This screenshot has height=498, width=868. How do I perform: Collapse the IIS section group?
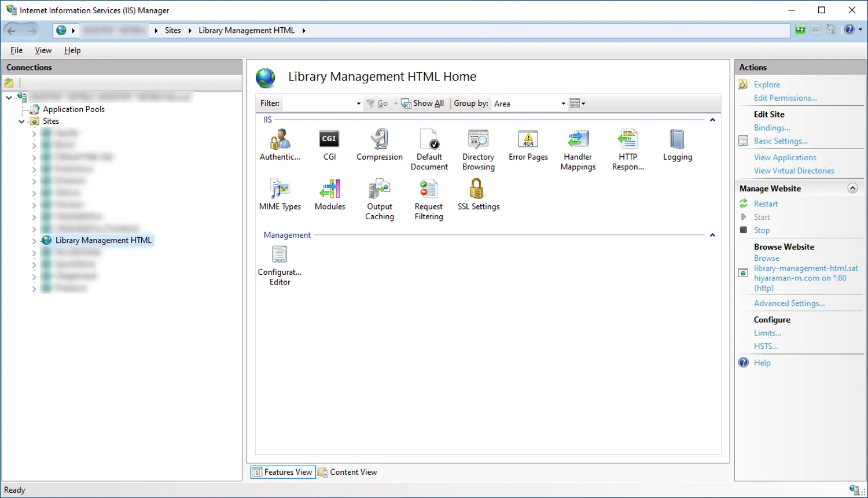[x=712, y=120]
